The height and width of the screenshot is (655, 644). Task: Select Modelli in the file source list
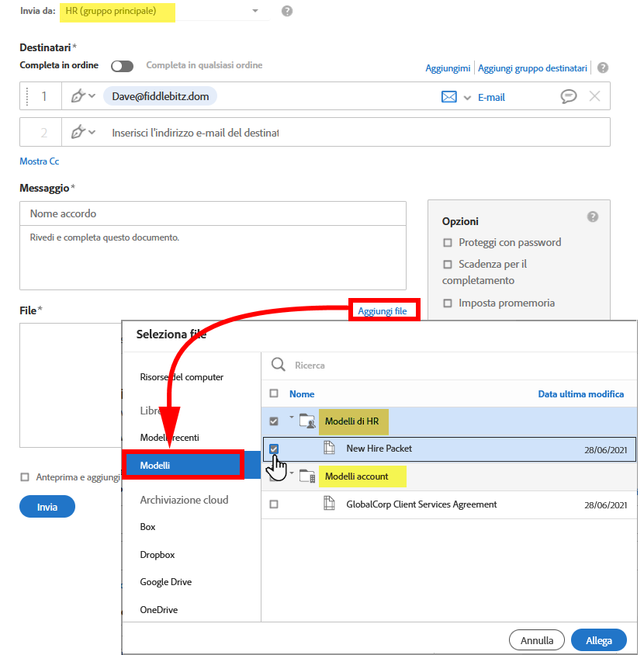[x=183, y=466]
